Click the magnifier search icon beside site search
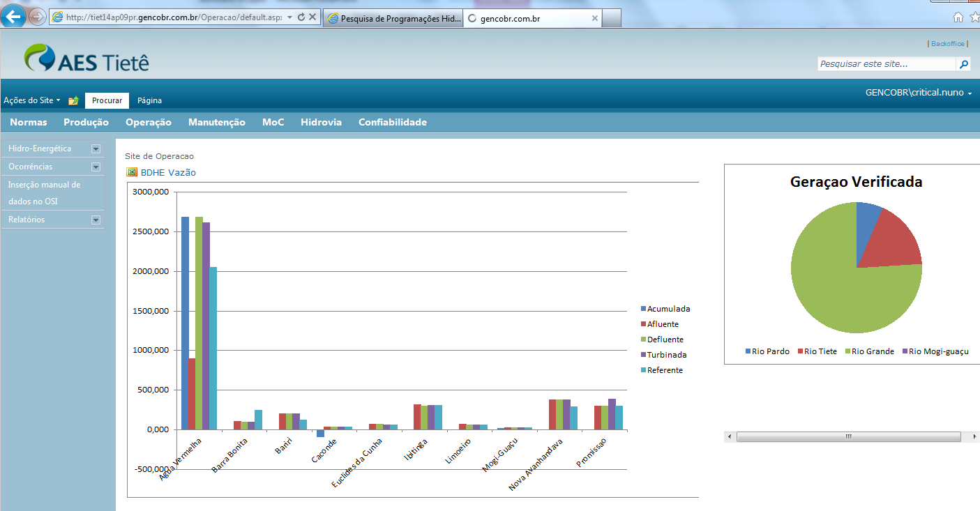 964,64
